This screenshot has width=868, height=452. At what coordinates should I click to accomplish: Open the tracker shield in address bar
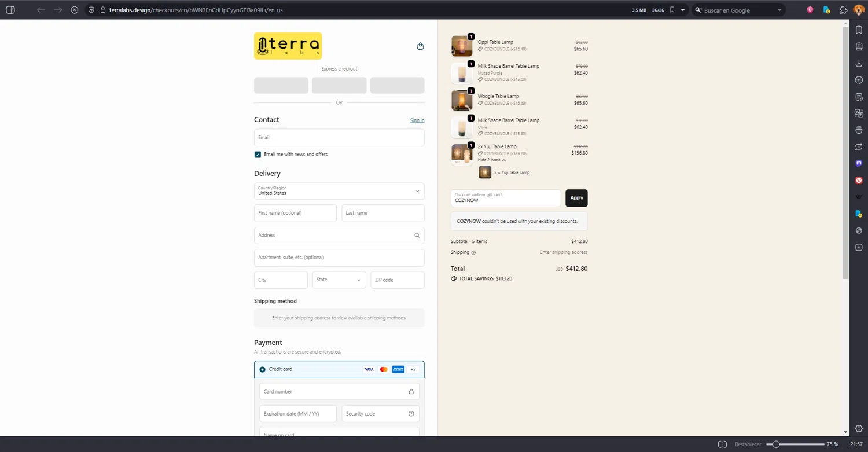91,10
